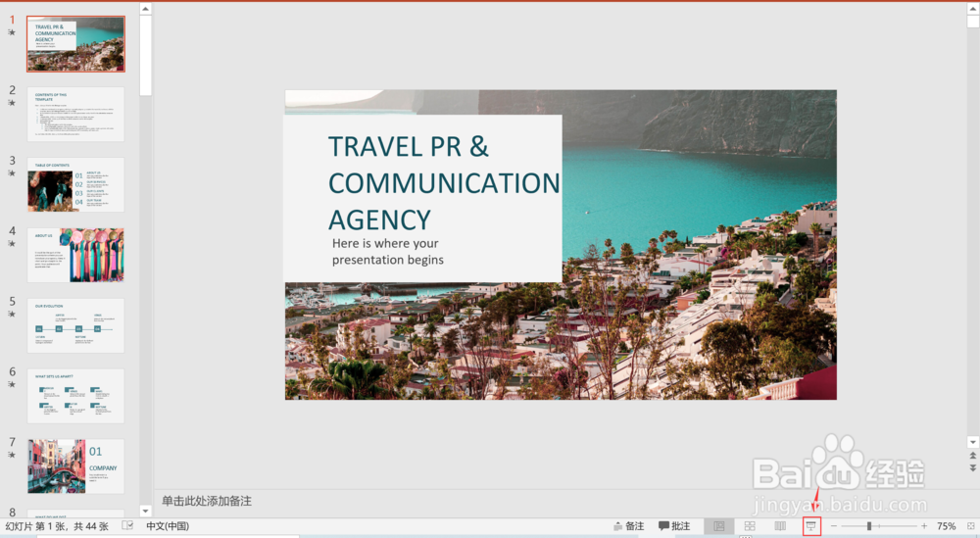Select slide 5 Our Evolution thumbnail

coord(75,325)
